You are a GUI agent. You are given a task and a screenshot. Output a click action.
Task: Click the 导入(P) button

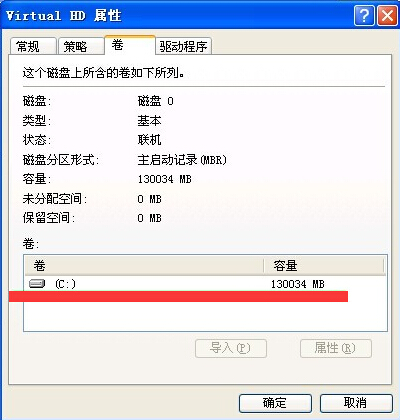pyautogui.click(x=231, y=349)
